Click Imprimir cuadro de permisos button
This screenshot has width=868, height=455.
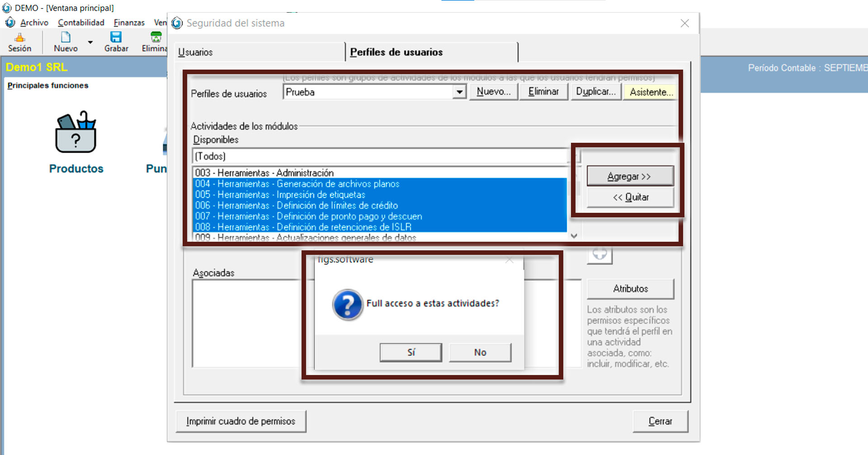coord(241,421)
